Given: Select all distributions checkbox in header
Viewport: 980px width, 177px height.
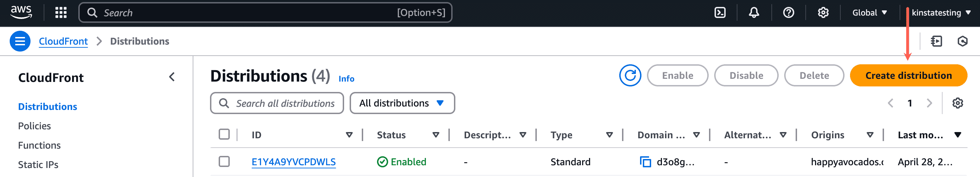Looking at the screenshot, I should tap(224, 134).
